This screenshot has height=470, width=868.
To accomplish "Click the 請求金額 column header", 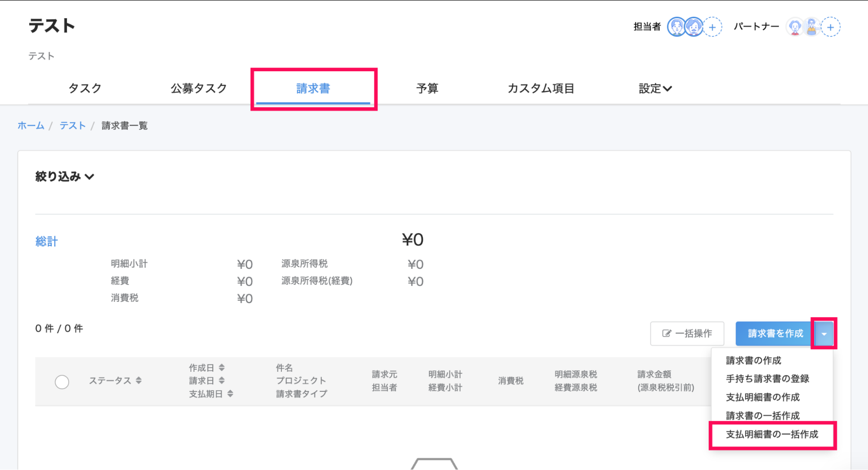I will 654,374.
